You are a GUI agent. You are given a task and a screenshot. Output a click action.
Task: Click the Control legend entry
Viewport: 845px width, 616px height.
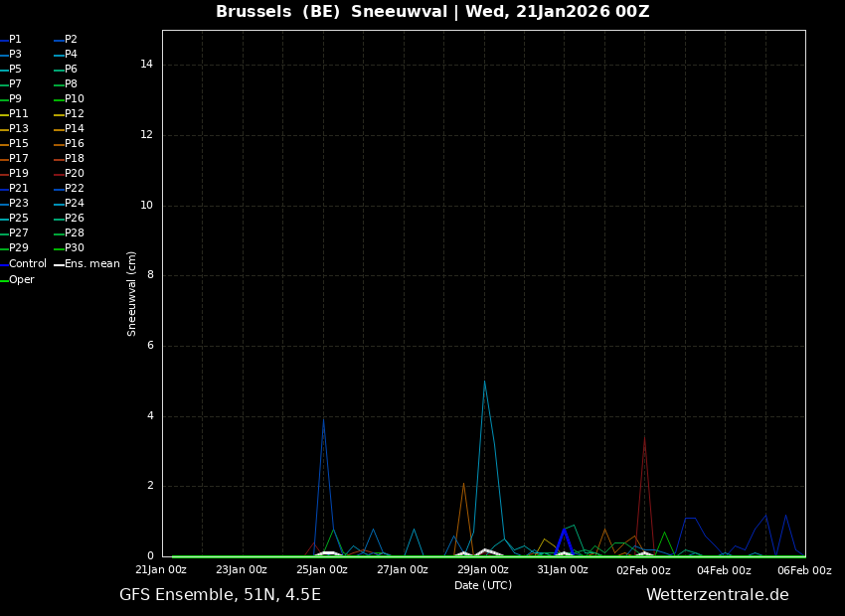point(27,264)
